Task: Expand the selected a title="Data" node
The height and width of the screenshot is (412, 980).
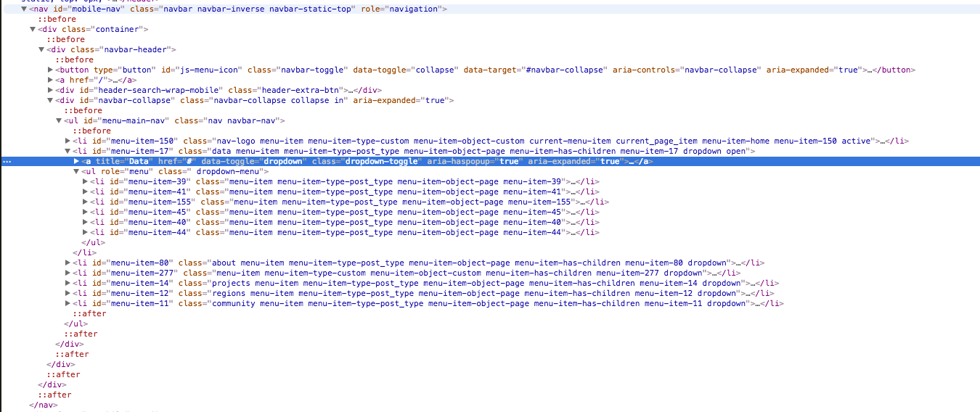Action: 76,162
